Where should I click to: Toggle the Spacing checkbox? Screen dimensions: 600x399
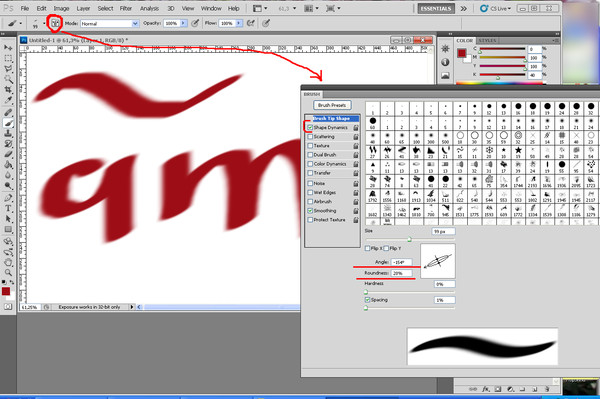coord(367,300)
